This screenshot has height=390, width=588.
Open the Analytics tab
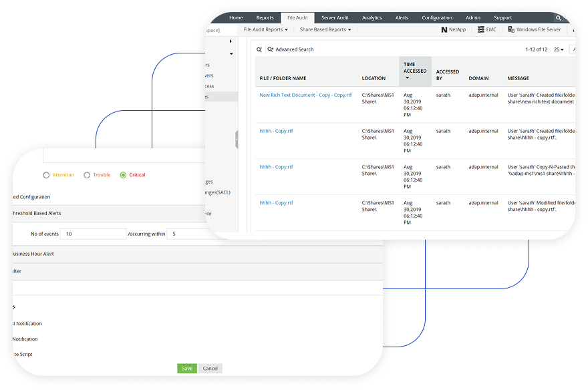click(x=372, y=18)
